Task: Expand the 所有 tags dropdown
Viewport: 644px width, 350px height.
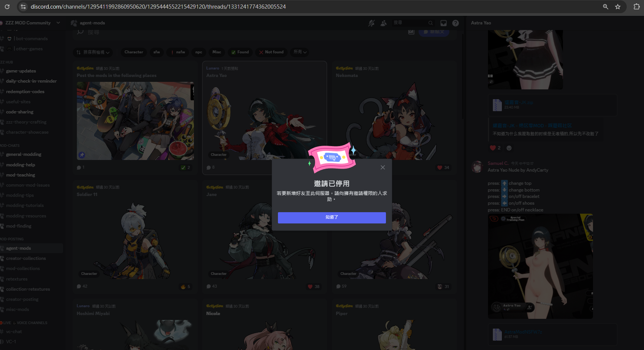Action: [300, 52]
